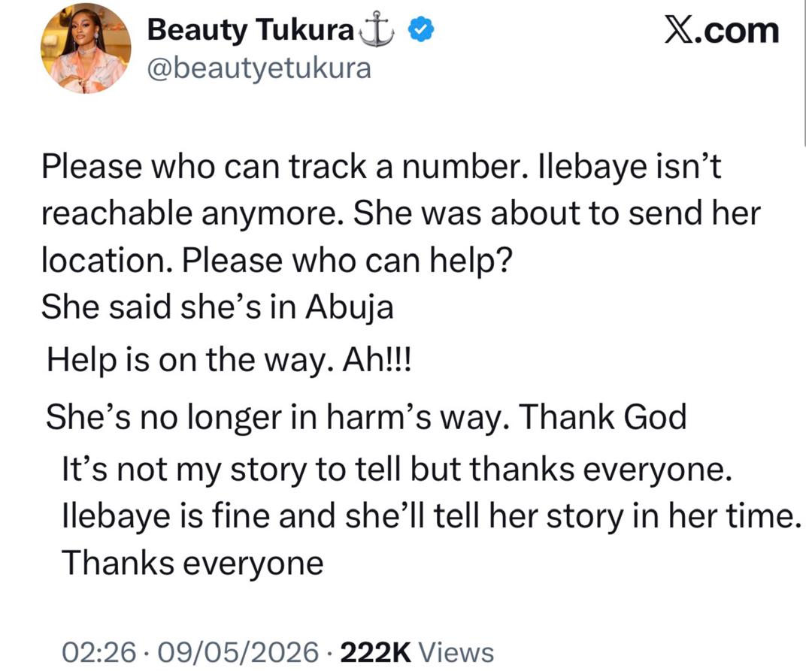
Task: Click the 02:26 post timestamp
Action: pos(99,652)
